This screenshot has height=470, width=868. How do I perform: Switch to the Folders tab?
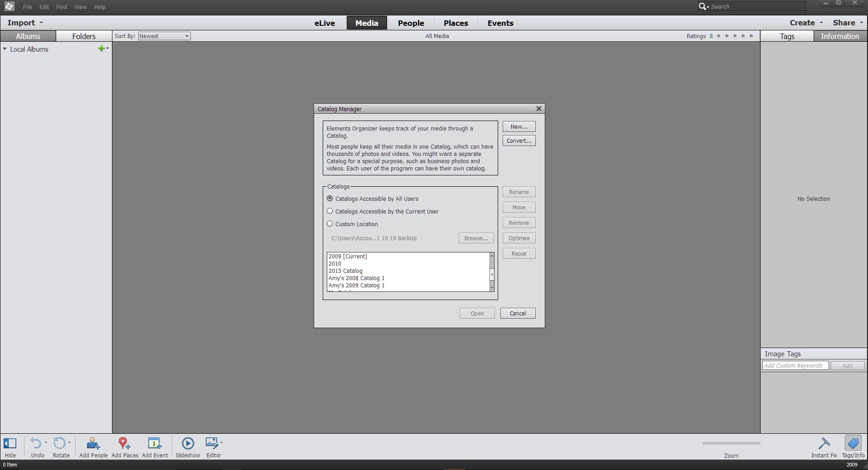84,36
